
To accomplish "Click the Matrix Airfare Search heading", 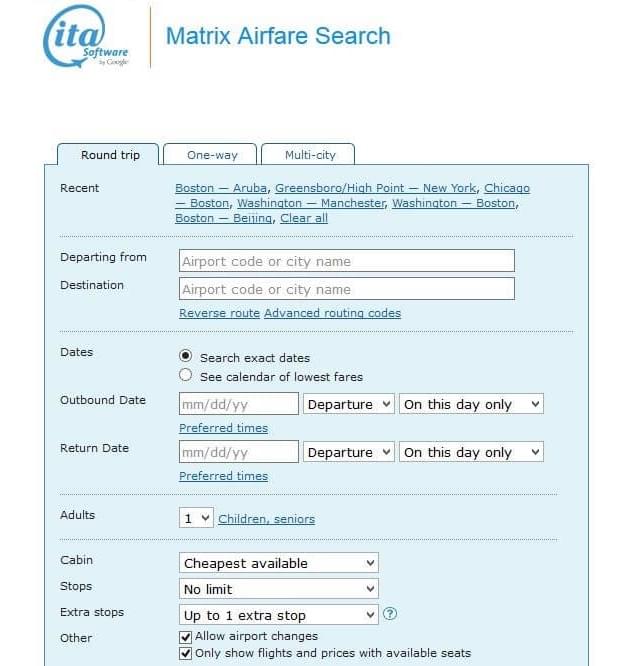I will [x=278, y=36].
